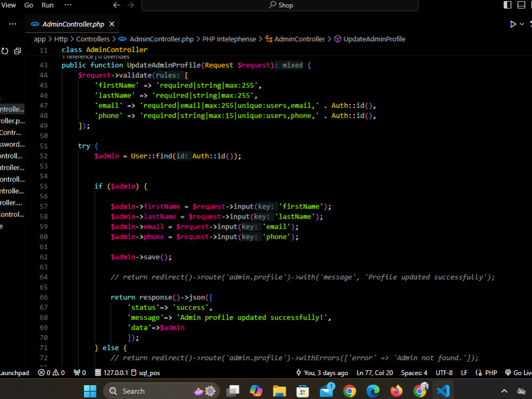The height and width of the screenshot is (399, 532).
Task: Click the 127.0.0.1 database server status
Action: (x=111, y=373)
